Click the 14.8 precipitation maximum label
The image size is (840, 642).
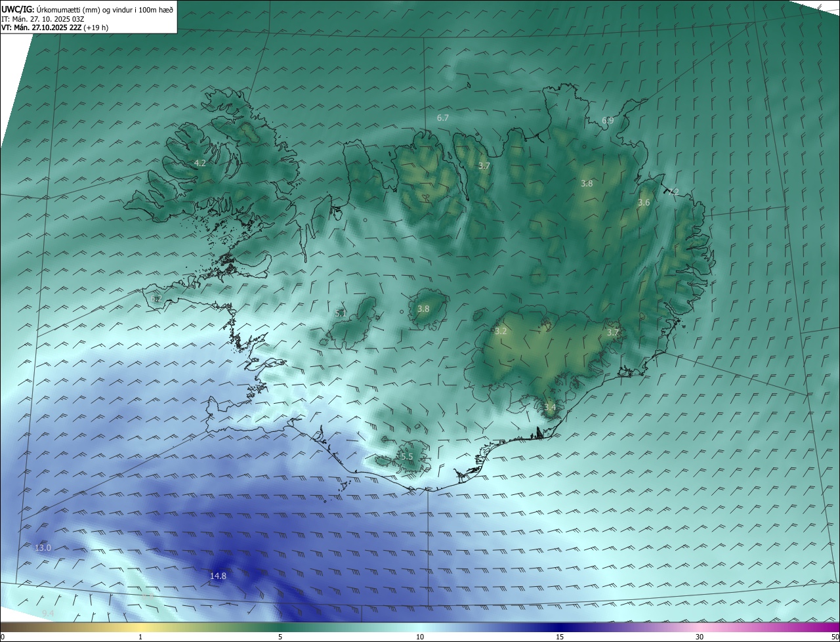[x=218, y=576]
